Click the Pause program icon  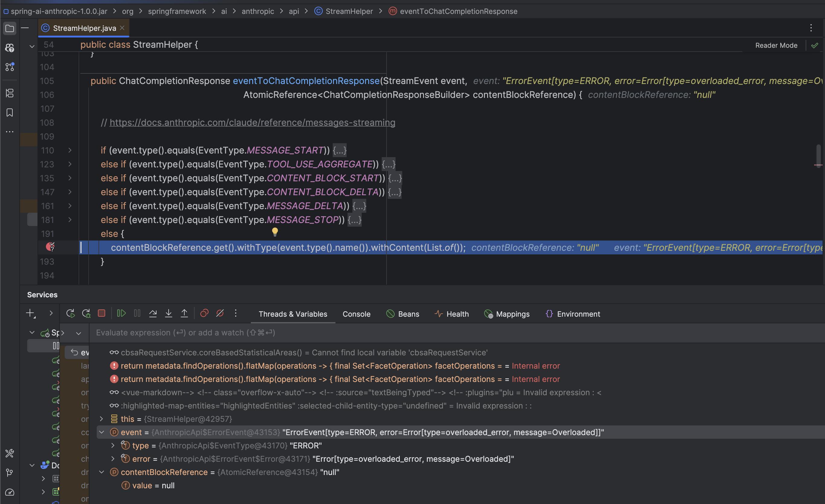137,313
